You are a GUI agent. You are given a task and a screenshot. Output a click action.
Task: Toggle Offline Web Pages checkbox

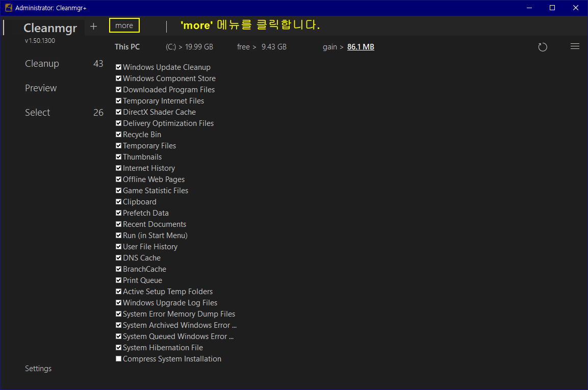[118, 179]
